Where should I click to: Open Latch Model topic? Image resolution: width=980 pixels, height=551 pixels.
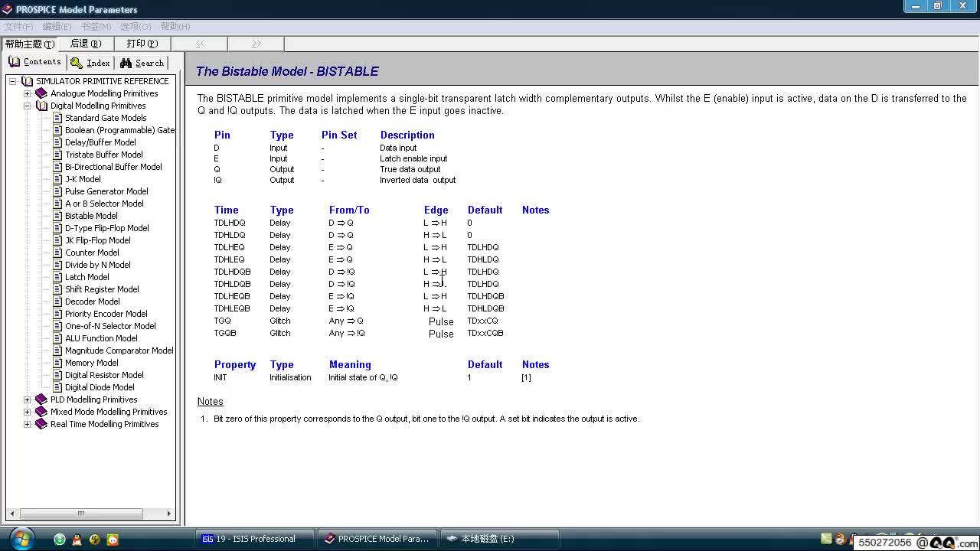click(x=87, y=277)
